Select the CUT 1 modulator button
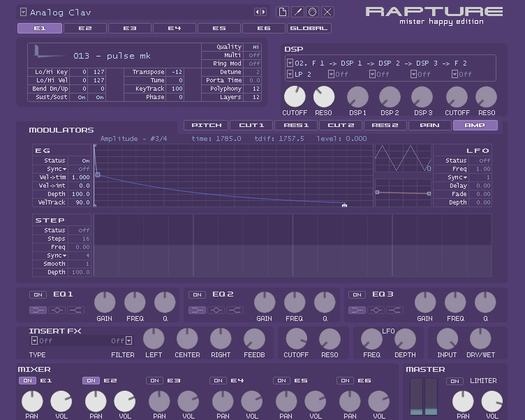525x420 pixels. pos(251,126)
